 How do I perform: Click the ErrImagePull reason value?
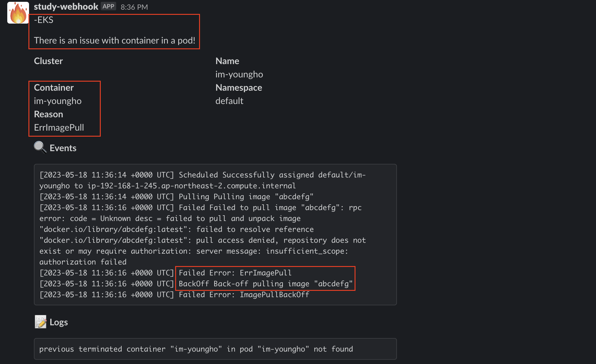point(59,128)
